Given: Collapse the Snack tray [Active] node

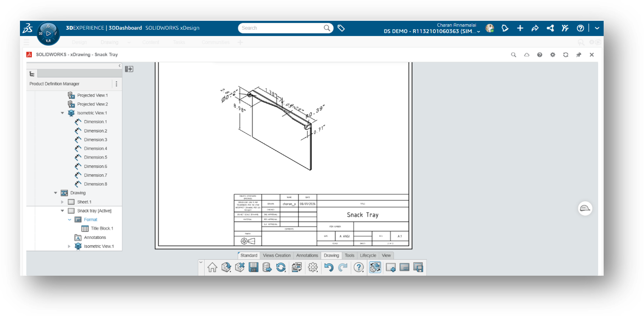Looking at the screenshot, I should (x=62, y=211).
